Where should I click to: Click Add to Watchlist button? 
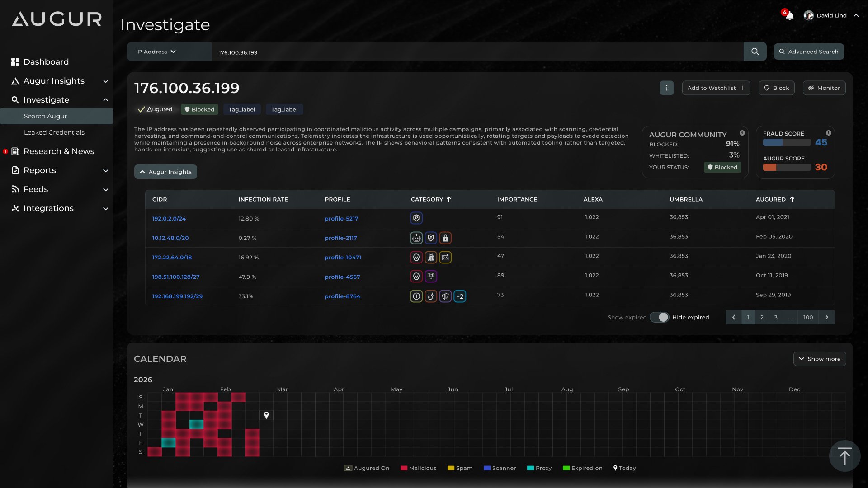click(x=716, y=88)
